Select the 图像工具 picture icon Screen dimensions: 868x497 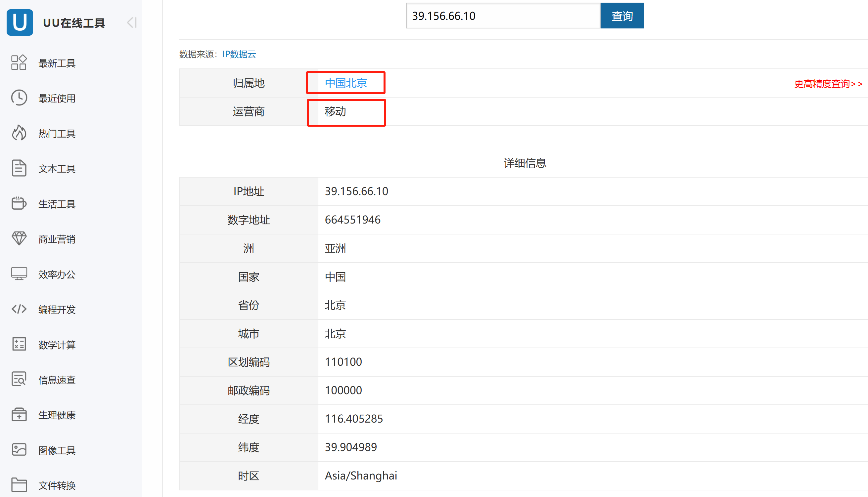(19, 450)
